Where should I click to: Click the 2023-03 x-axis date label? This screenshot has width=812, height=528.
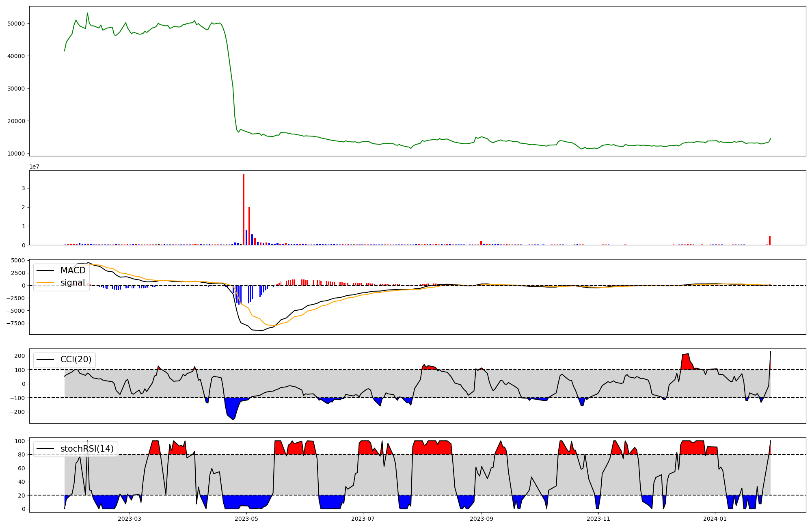[130, 519]
